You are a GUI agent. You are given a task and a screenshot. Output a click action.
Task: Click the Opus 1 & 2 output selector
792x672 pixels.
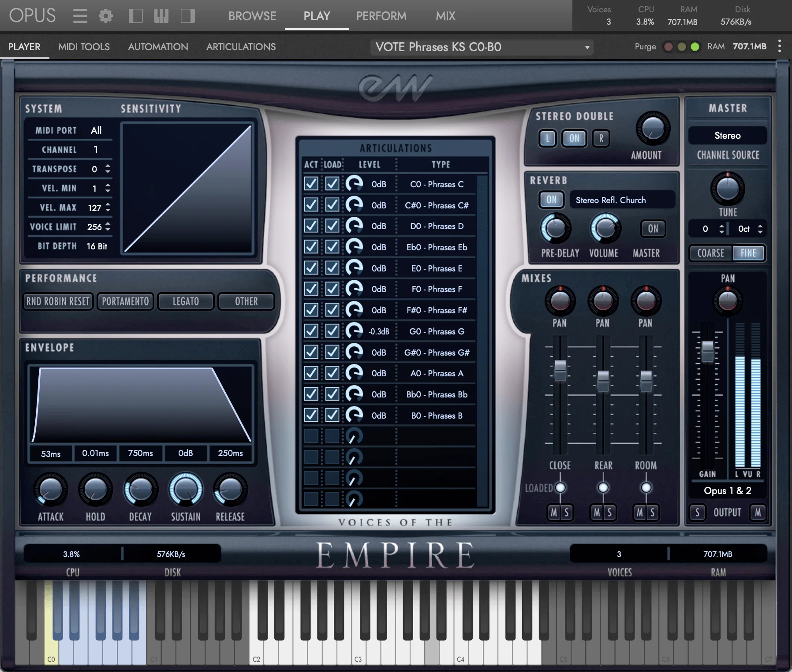[x=728, y=490]
